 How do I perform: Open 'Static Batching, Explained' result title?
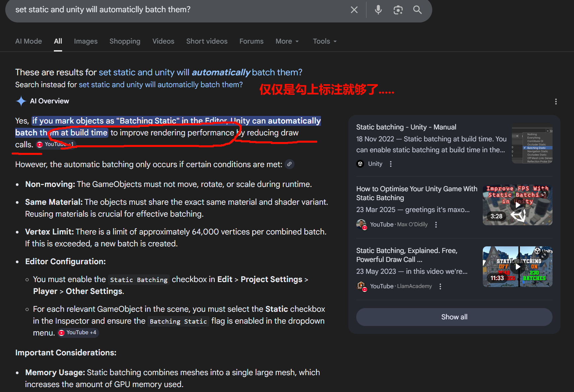pyautogui.click(x=407, y=255)
